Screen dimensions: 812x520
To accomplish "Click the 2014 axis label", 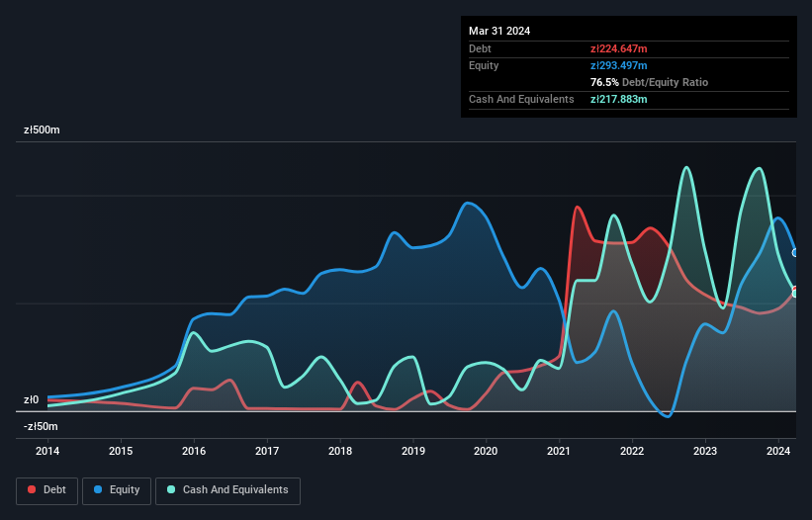I will [x=47, y=451].
